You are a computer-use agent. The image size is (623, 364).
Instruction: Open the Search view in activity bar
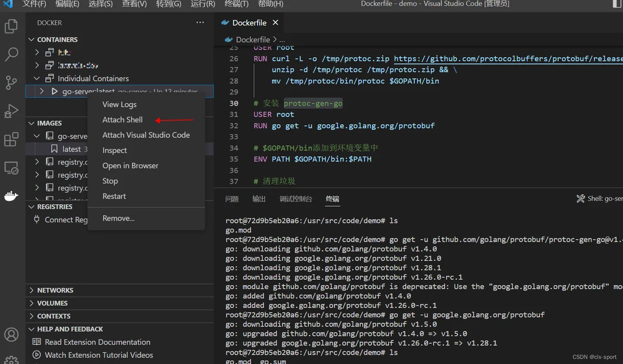pos(11,54)
